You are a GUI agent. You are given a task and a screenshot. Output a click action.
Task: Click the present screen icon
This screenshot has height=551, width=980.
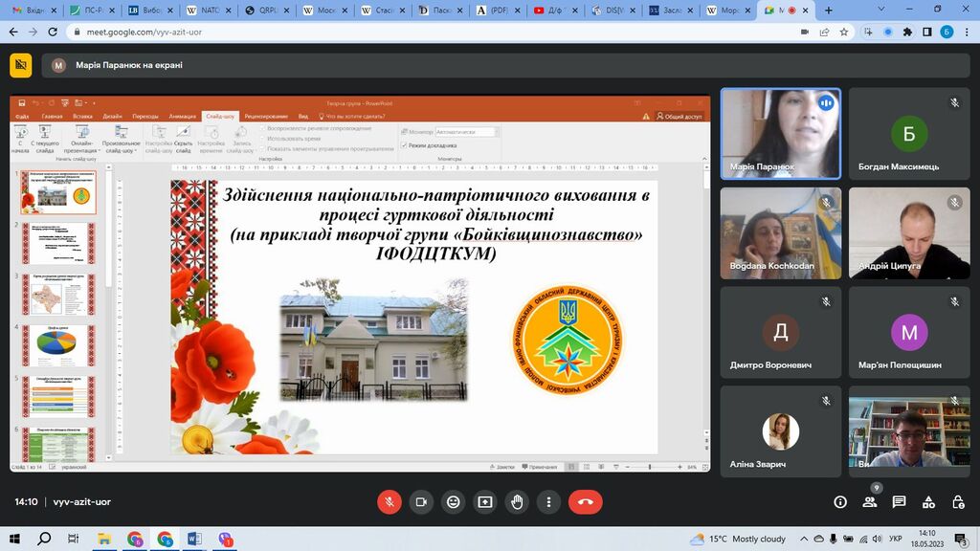click(485, 501)
